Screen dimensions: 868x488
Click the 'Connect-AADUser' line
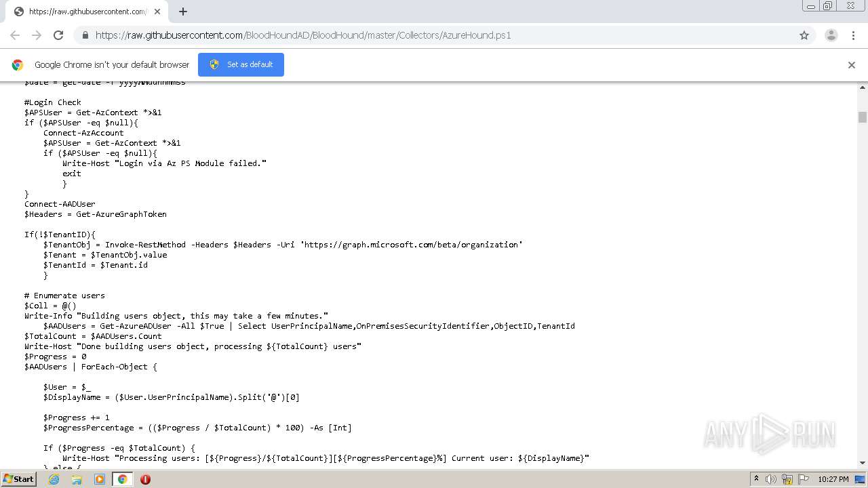pyautogui.click(x=60, y=204)
